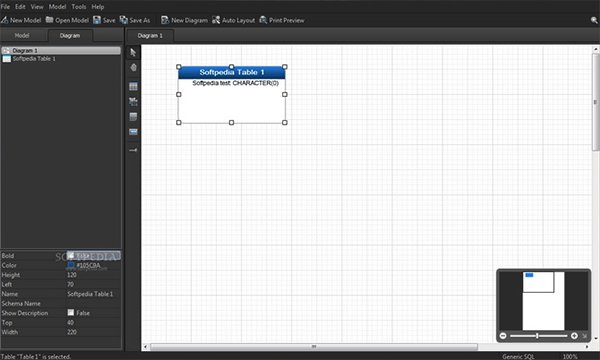Click the vertical scrollbar thumb at the canvas right
The width and height of the screenshot is (600, 360).
pos(595,102)
